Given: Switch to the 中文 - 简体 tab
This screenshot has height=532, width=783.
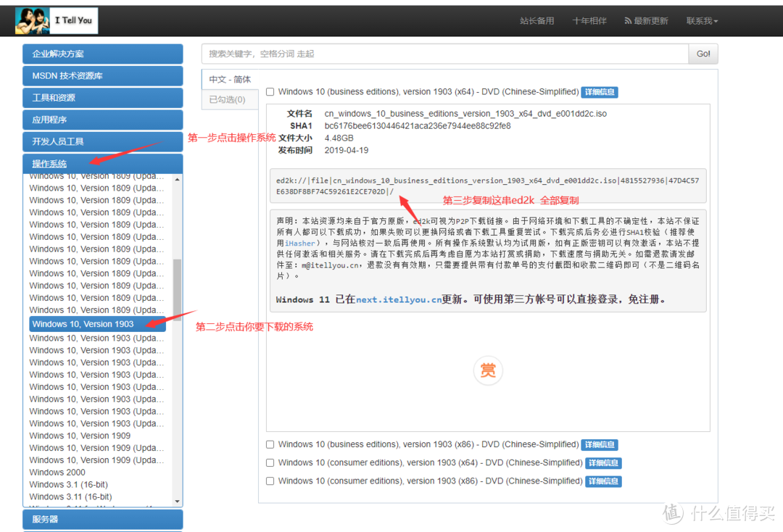Looking at the screenshot, I should [x=228, y=80].
